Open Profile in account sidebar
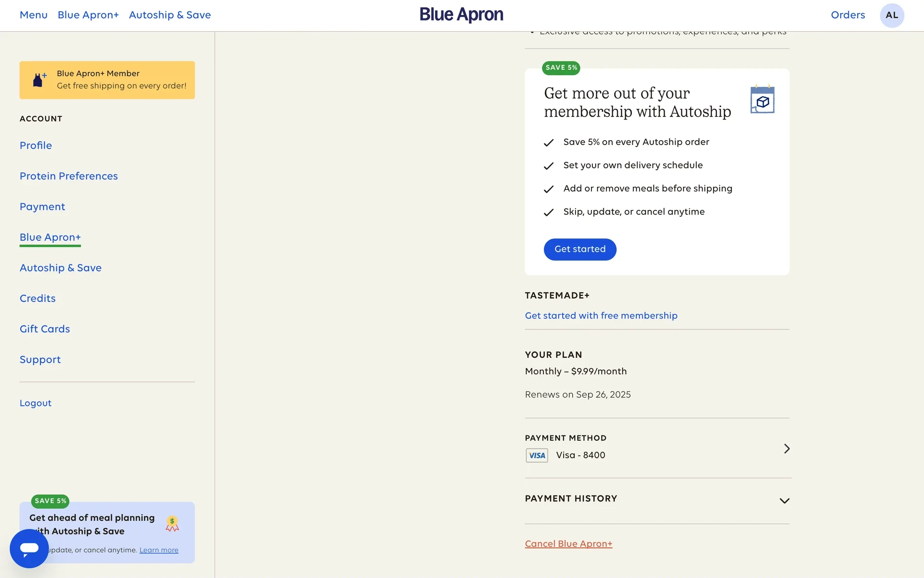 [36, 145]
